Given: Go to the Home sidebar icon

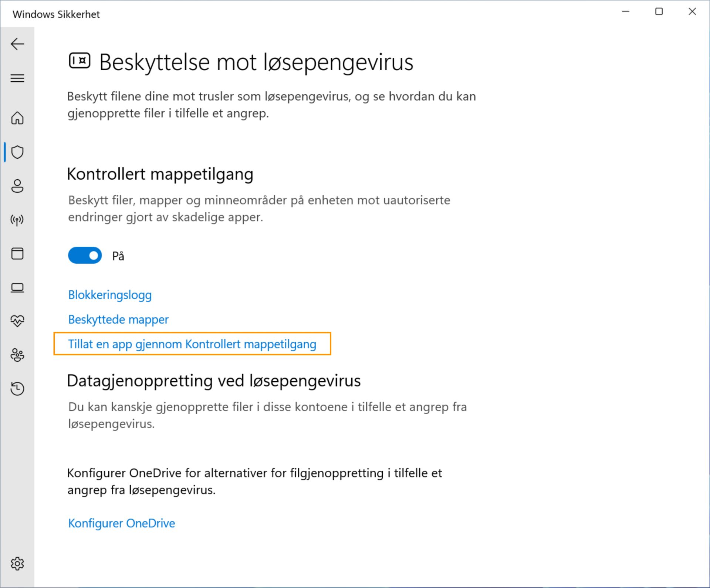Looking at the screenshot, I should coord(17,118).
